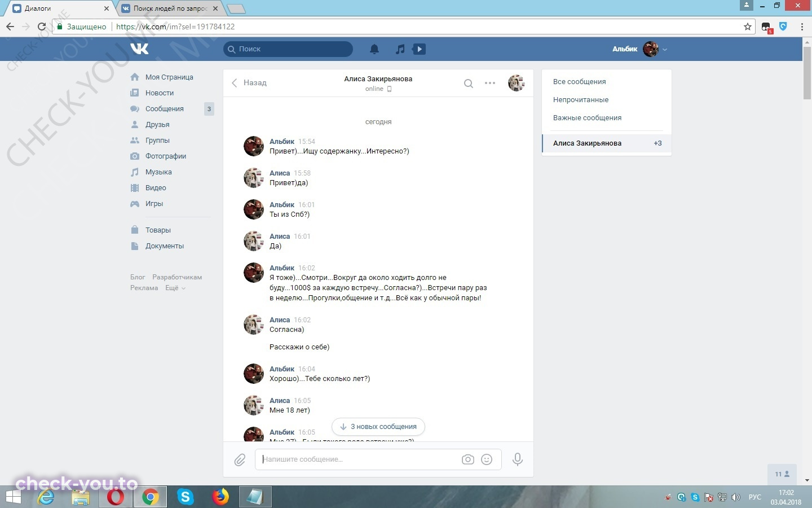
Task: Click the blue shield extension icon
Action: click(783, 26)
